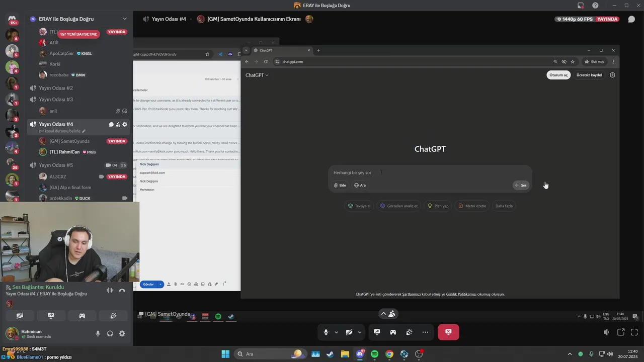Viewport: 644px width, 362px height.
Task: Open Discord direct messages home icon
Action: pos(12,19)
